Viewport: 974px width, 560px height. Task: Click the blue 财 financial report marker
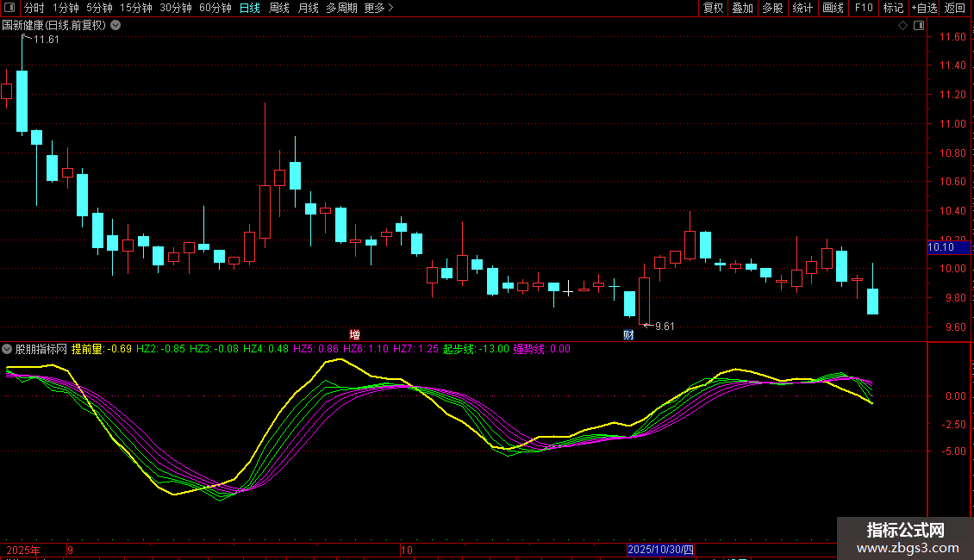[628, 334]
